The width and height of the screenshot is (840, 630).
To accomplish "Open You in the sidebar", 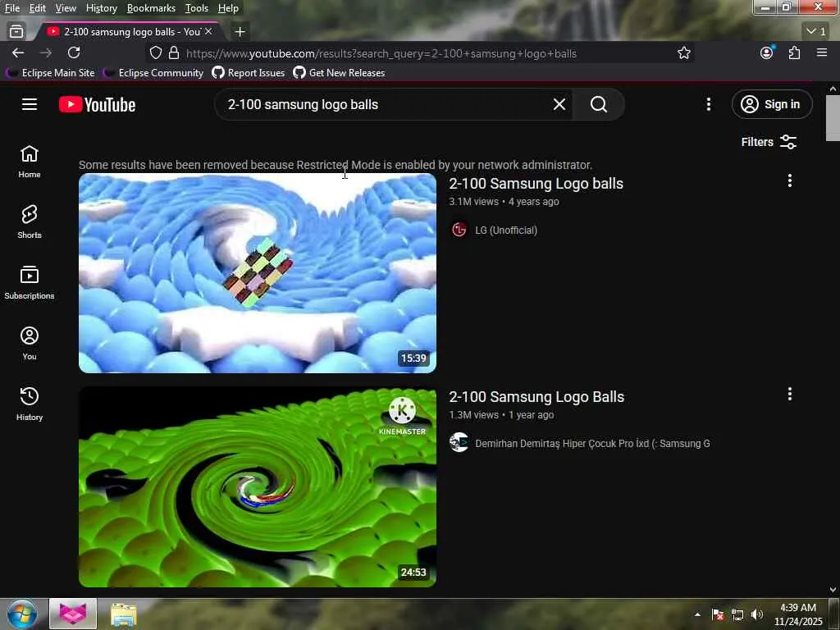I will click(30, 343).
